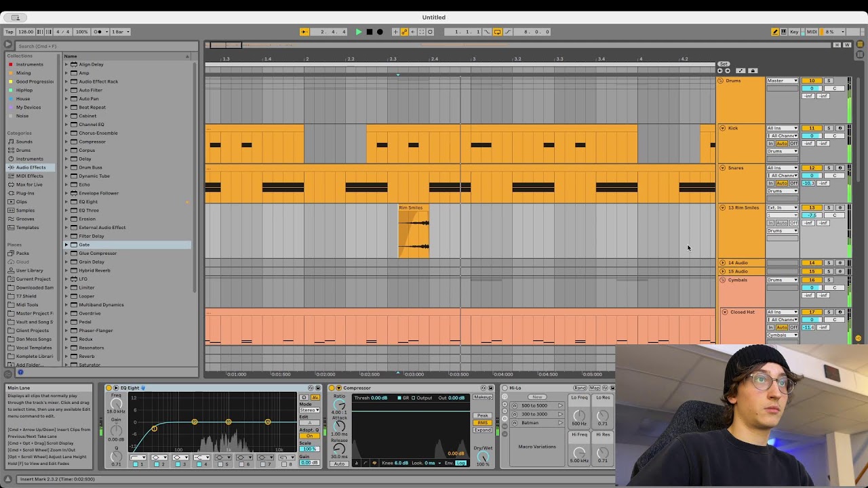Adjust the EQ Eight Freq knob

coord(116,403)
